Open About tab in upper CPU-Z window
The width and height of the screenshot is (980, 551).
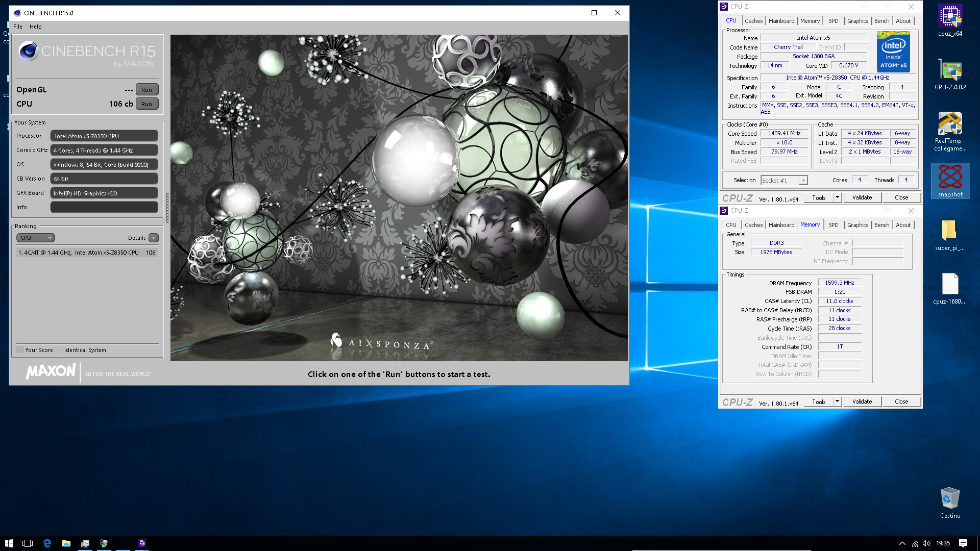tap(903, 21)
